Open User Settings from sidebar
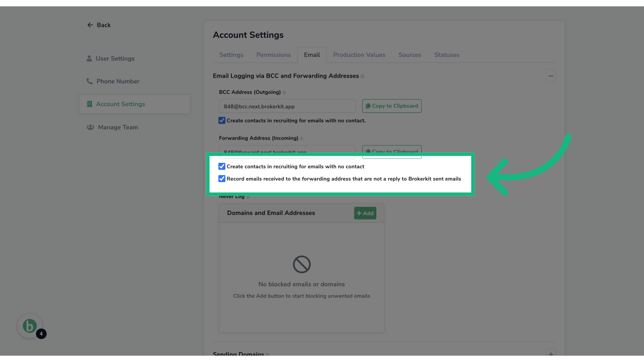 (x=115, y=59)
